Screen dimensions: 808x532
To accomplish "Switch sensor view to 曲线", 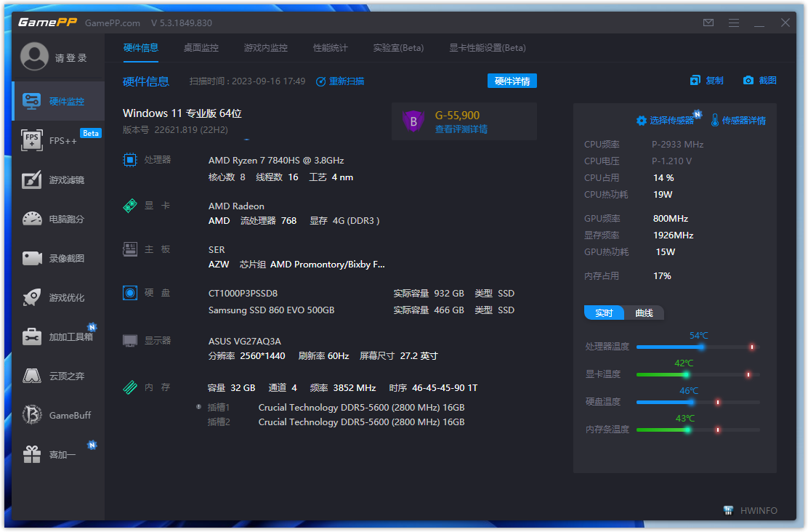I will (x=644, y=313).
